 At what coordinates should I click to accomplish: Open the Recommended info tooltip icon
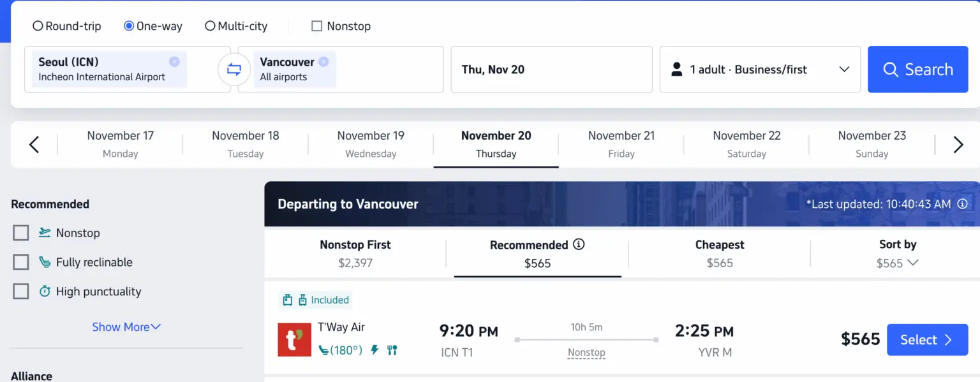click(579, 244)
